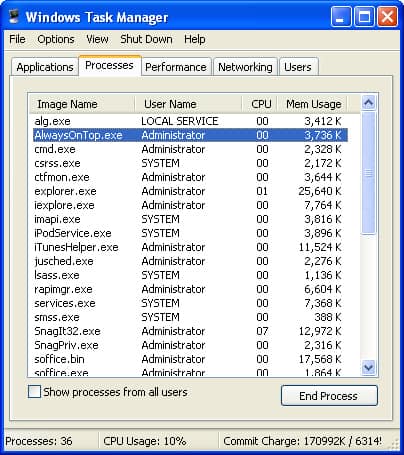The height and width of the screenshot is (455, 404).
Task: Select the lsass.exe process
Action: click(190, 275)
